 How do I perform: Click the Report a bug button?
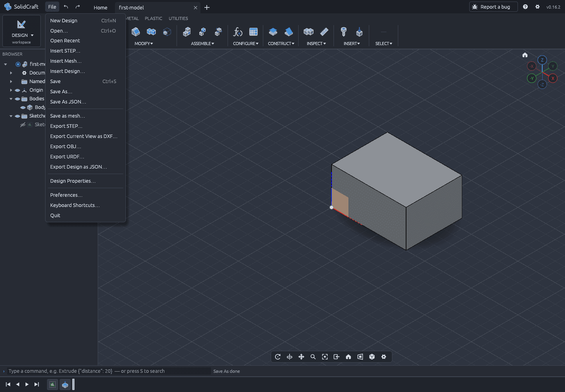(493, 7)
